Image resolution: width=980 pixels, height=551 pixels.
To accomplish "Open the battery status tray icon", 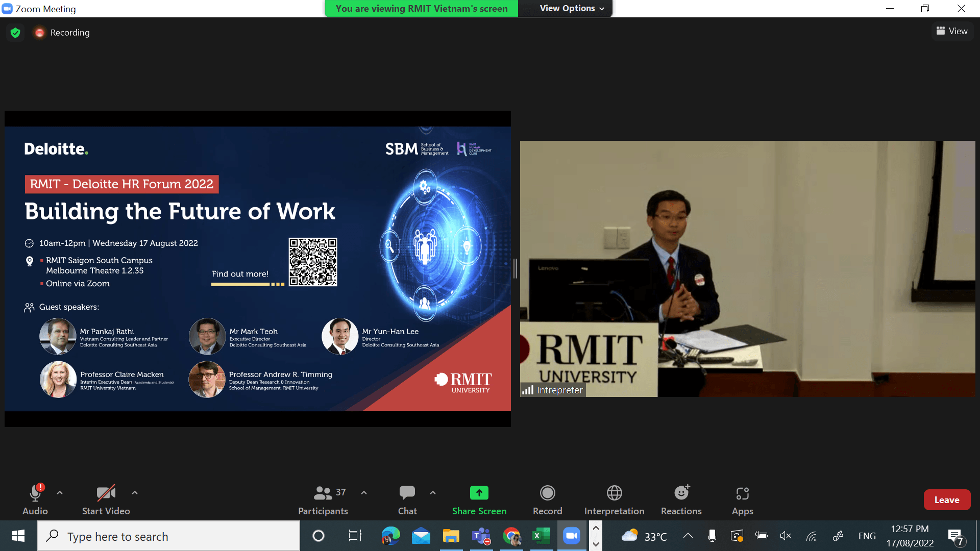I will (x=762, y=536).
